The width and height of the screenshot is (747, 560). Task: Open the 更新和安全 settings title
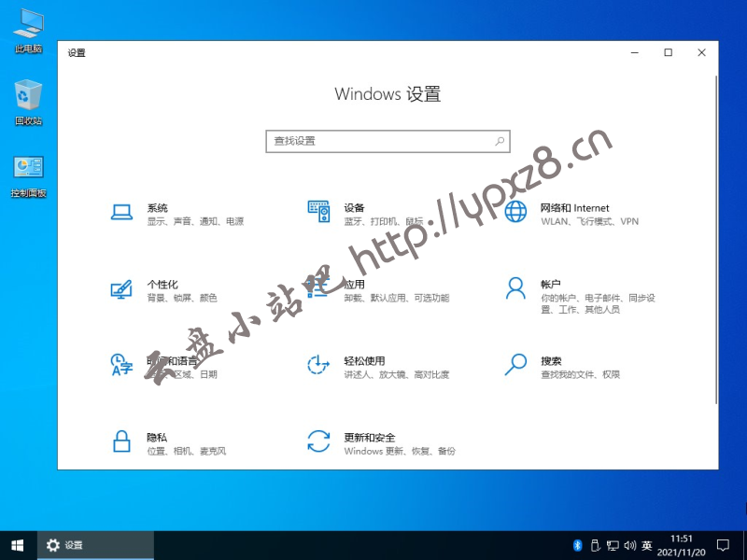pyautogui.click(x=370, y=437)
